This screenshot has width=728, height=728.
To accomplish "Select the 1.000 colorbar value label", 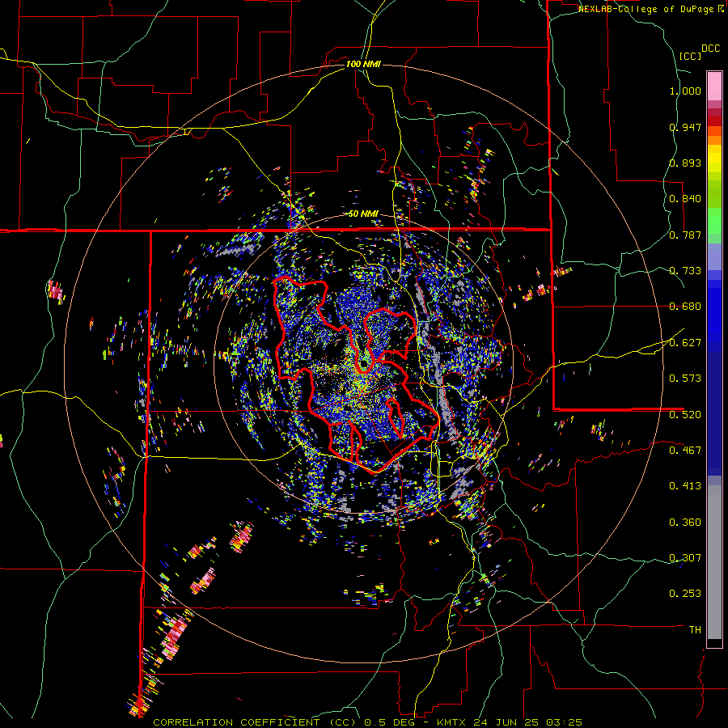I will (685, 91).
